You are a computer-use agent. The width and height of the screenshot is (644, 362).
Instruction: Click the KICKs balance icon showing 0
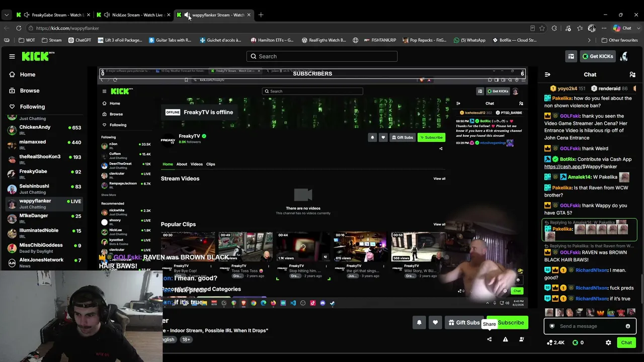click(578, 342)
